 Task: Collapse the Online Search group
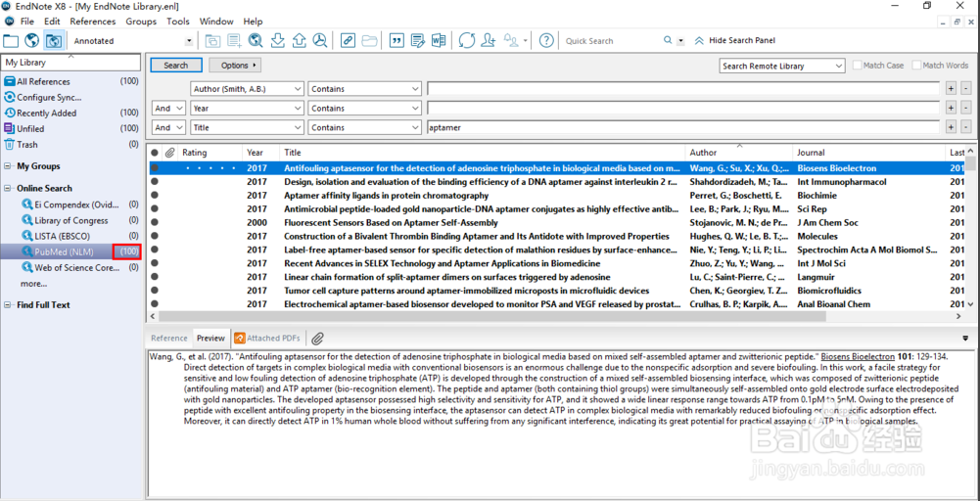pos(8,188)
